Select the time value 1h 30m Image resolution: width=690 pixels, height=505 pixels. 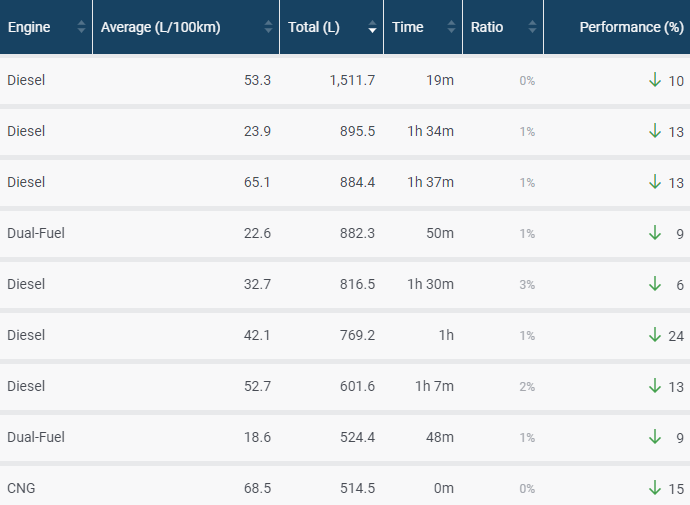[430, 284]
